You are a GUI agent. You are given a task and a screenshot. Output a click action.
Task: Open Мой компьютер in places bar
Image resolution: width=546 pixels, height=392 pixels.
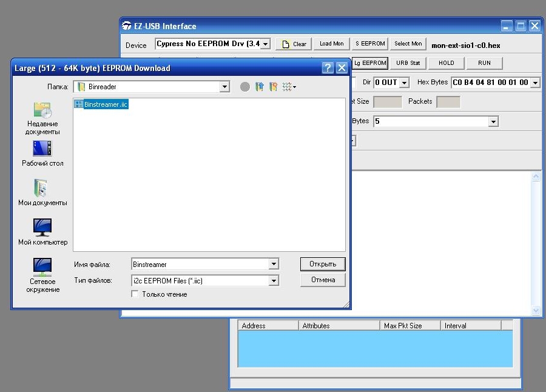click(x=42, y=232)
